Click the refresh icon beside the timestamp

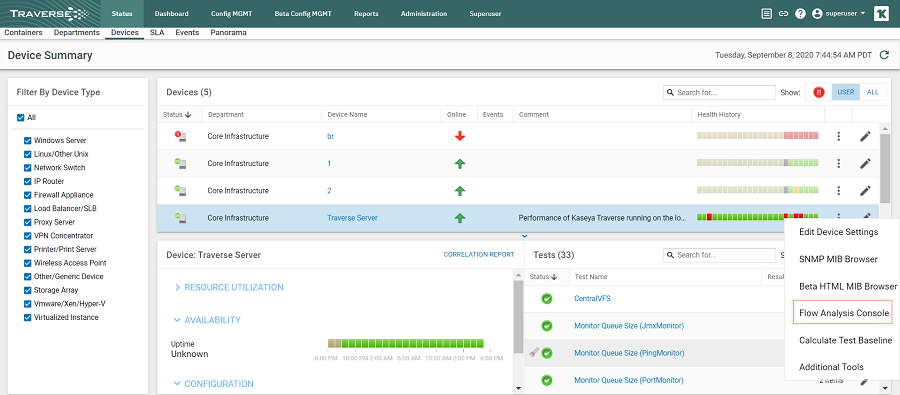883,55
